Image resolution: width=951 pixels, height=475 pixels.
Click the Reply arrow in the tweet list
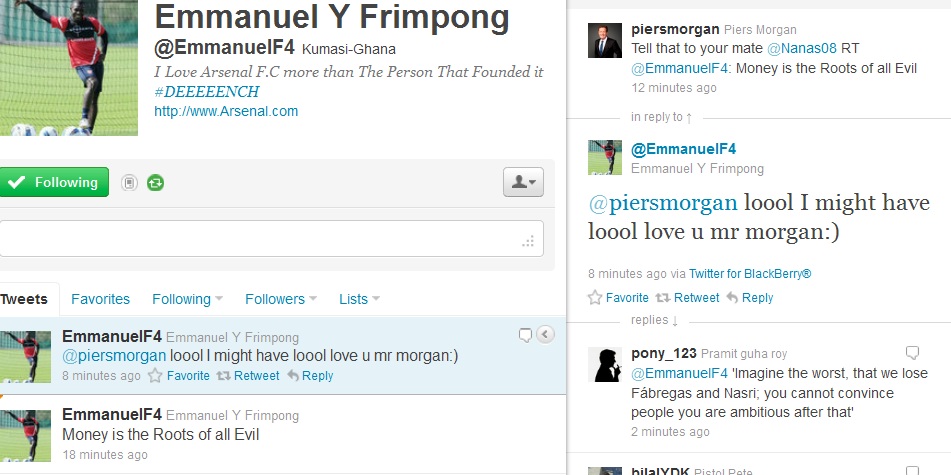click(x=294, y=376)
